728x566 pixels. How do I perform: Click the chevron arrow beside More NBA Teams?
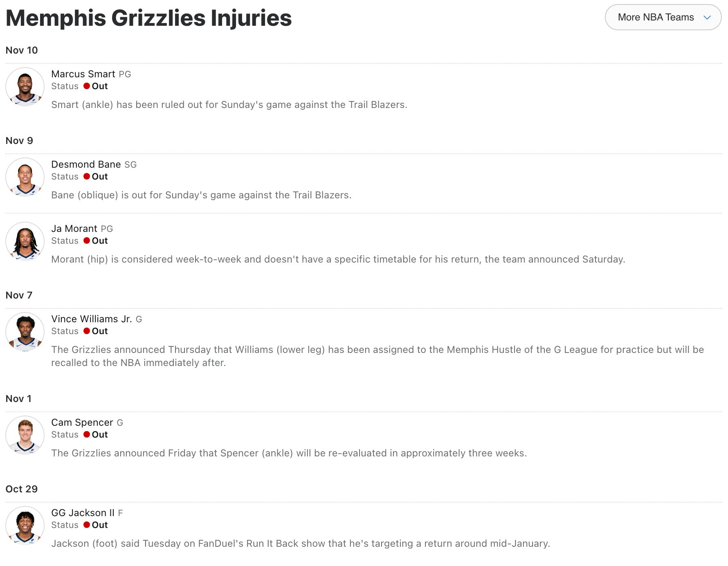707,18
